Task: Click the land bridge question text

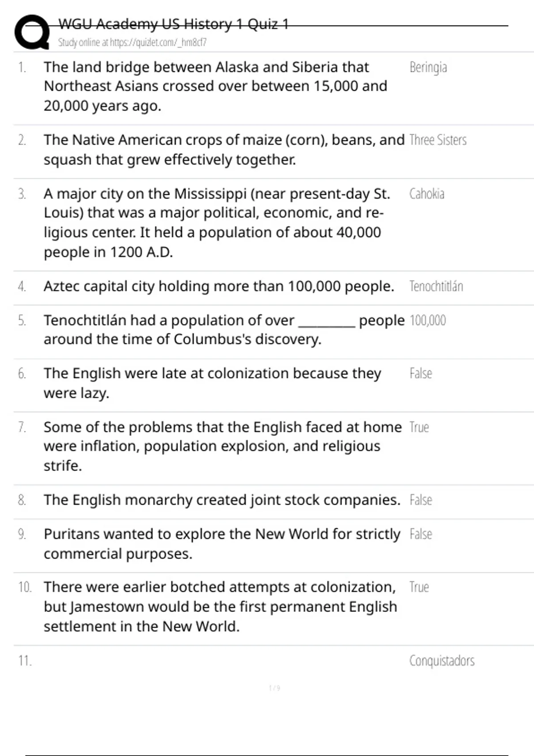Action: pos(215,86)
